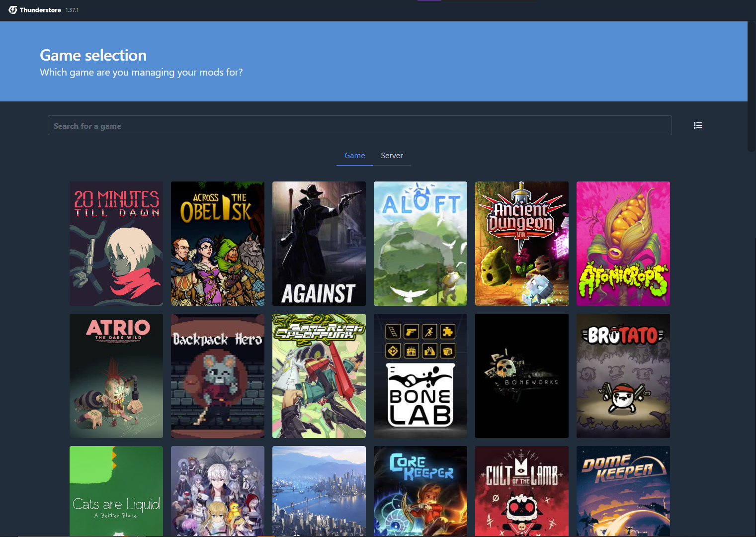Viewport: 756px width, 537px height.
Task: Pick the Core Keeper game
Action: point(420,491)
